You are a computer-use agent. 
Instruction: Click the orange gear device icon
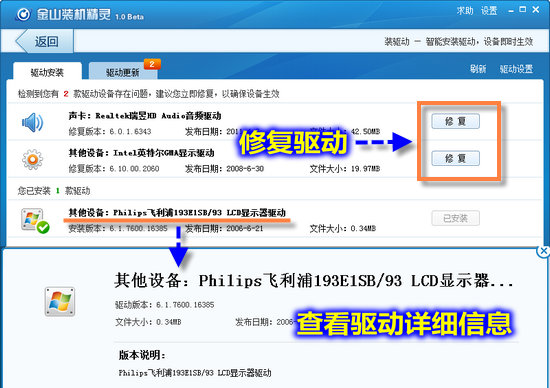(x=33, y=160)
